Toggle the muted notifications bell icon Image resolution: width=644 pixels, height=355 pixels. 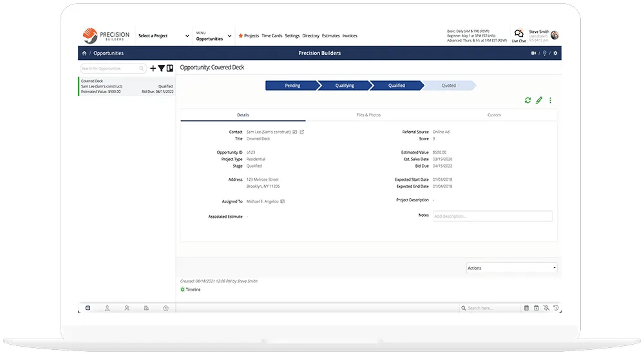(545, 308)
